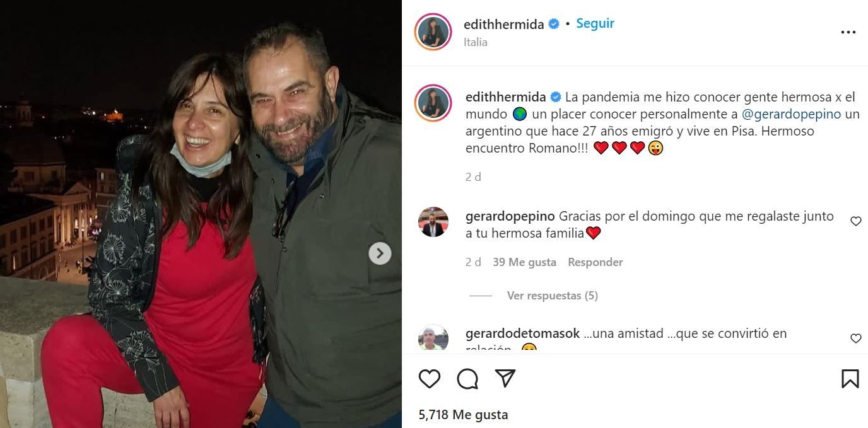
Task: Go to next photo with arrow
Action: coord(380,253)
